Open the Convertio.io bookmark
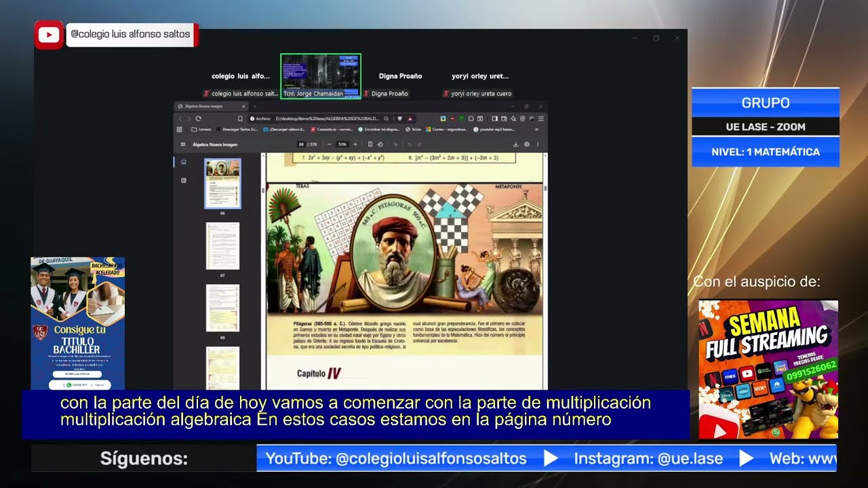 coord(332,129)
